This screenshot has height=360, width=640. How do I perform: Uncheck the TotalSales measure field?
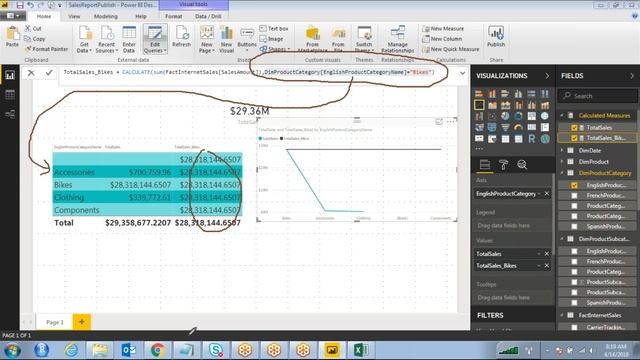click(574, 128)
